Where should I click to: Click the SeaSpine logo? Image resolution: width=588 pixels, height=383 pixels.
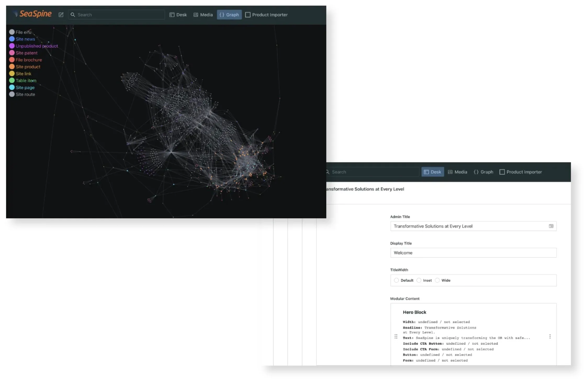[33, 14]
